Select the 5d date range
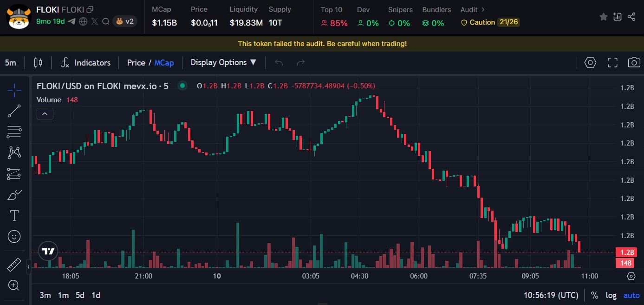The width and height of the screenshot is (644, 305). (x=80, y=295)
